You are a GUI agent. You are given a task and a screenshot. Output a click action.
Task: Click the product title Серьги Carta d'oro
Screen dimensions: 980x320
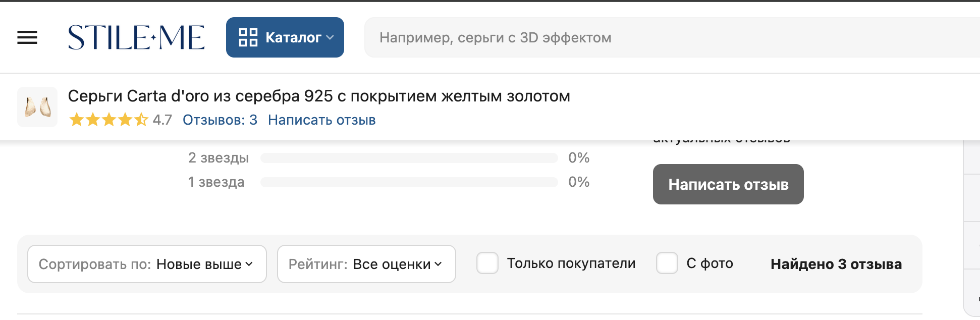click(x=319, y=96)
